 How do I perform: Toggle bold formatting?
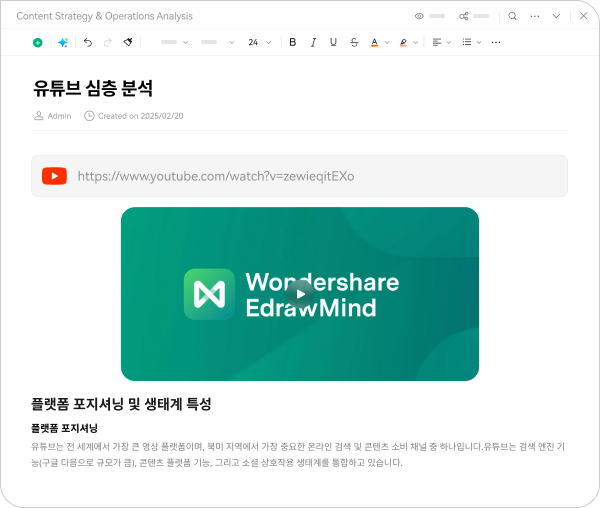(293, 42)
